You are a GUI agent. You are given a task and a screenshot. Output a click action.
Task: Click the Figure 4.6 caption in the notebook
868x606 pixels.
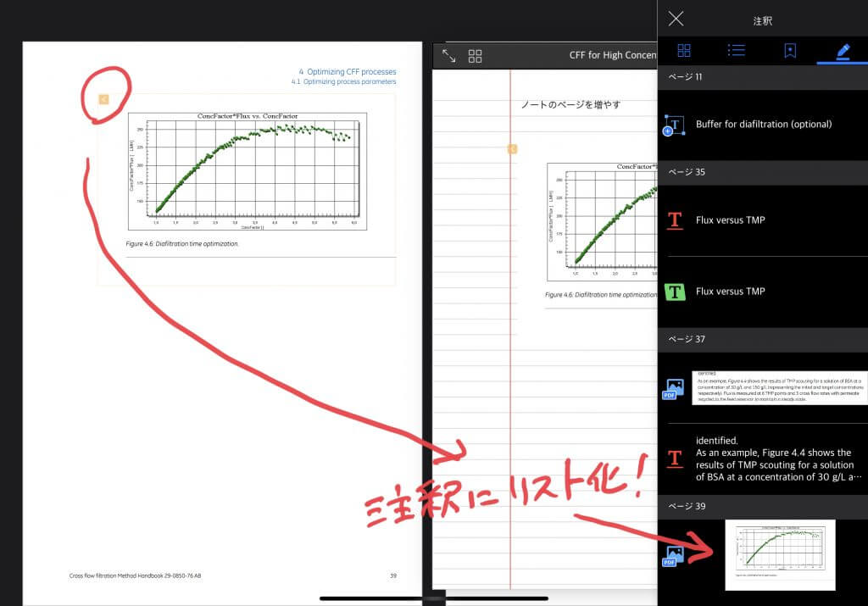tap(601, 295)
